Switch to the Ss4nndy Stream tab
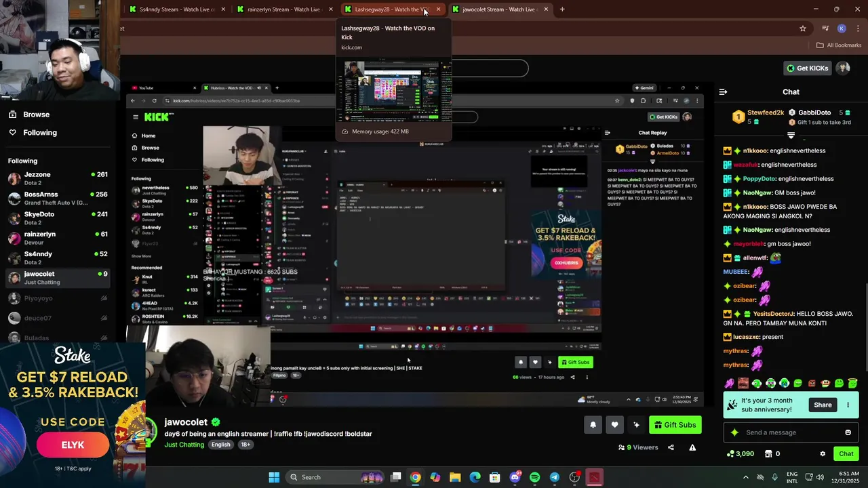 coord(176,9)
